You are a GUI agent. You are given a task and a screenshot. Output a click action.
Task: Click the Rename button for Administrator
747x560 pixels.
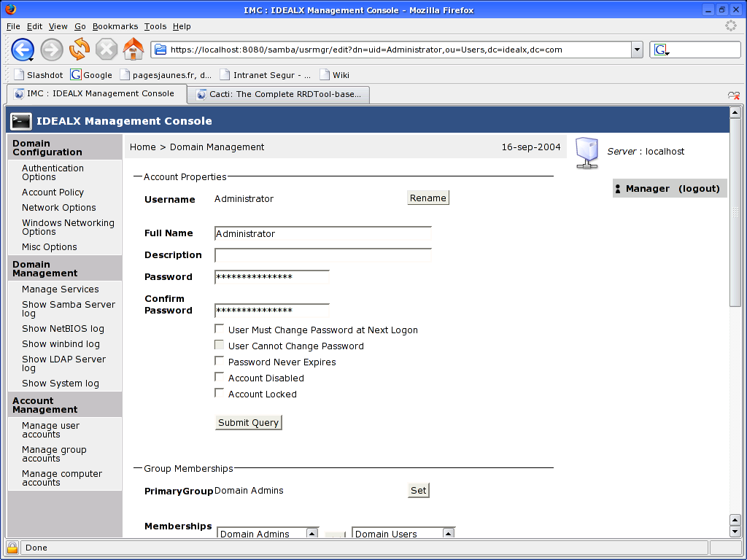[x=427, y=198]
